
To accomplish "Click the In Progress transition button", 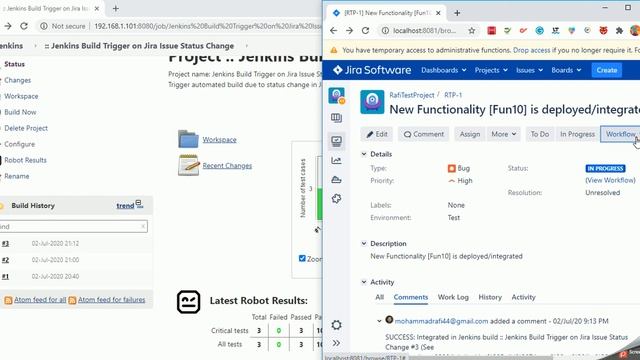I will pos(577,134).
